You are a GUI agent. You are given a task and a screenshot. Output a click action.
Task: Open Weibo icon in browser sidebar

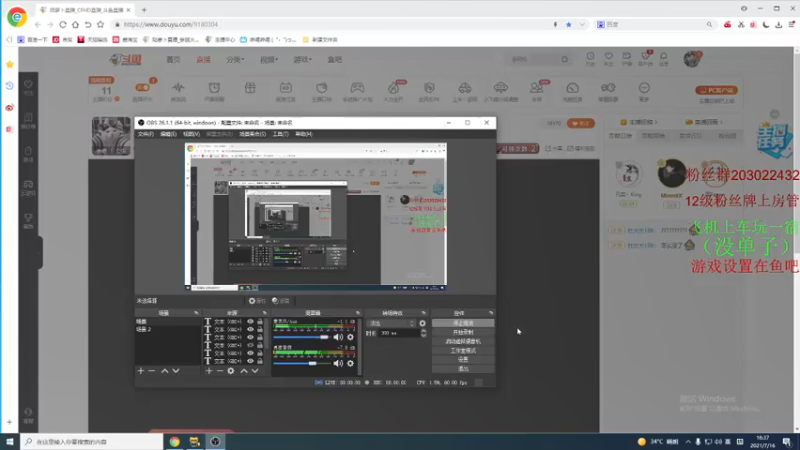click(x=10, y=108)
